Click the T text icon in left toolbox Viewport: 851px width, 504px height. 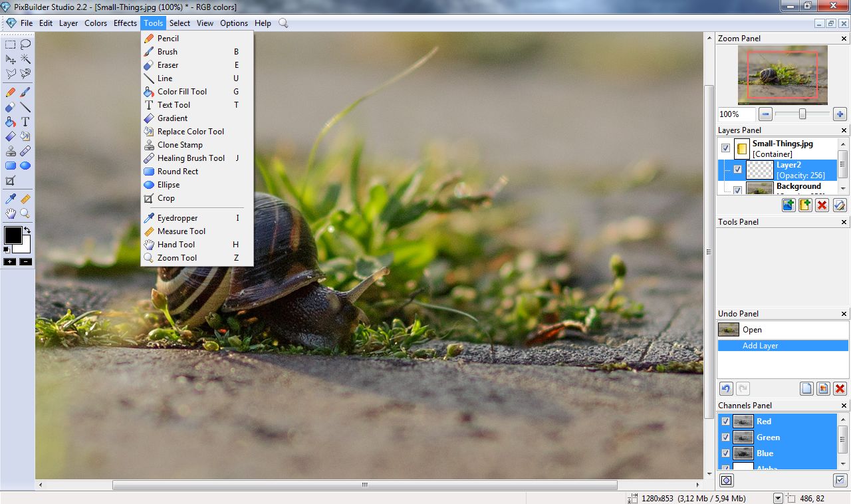point(25,122)
